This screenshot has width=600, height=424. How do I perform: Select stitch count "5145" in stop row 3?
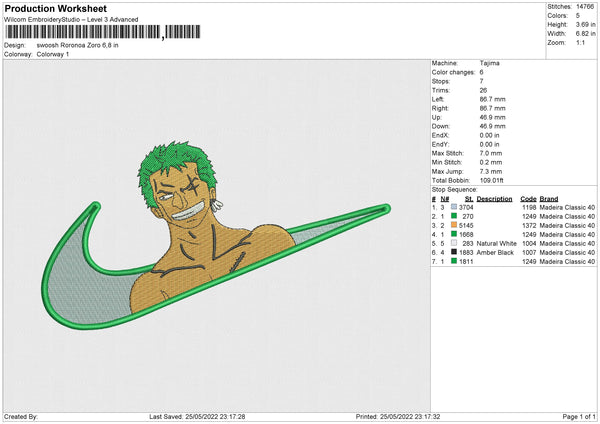point(466,225)
